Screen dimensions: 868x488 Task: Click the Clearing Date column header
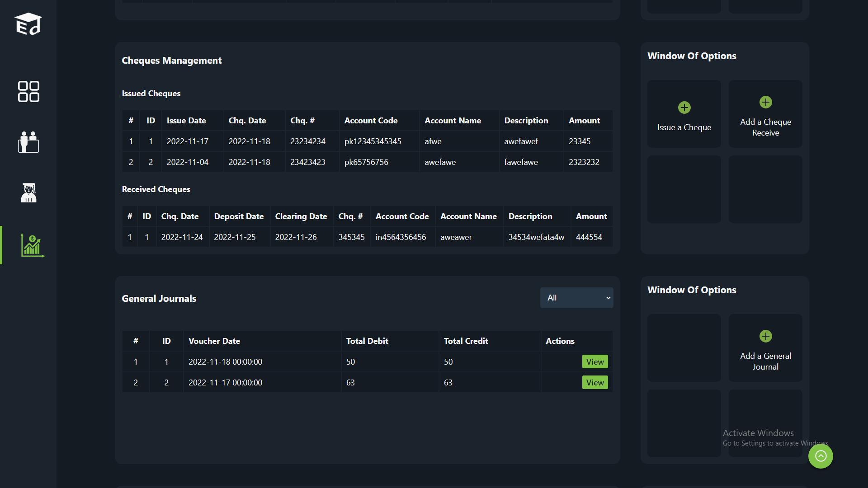tap(301, 216)
